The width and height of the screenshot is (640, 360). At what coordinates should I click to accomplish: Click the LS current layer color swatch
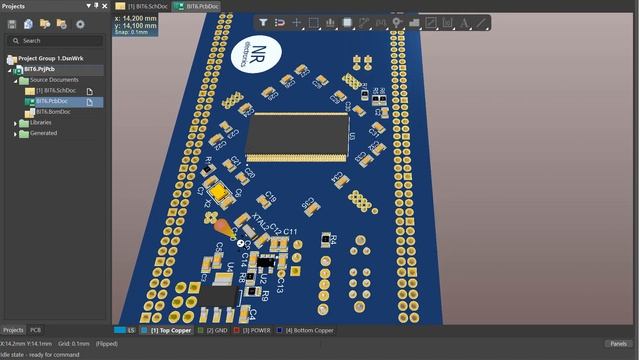(x=120, y=330)
